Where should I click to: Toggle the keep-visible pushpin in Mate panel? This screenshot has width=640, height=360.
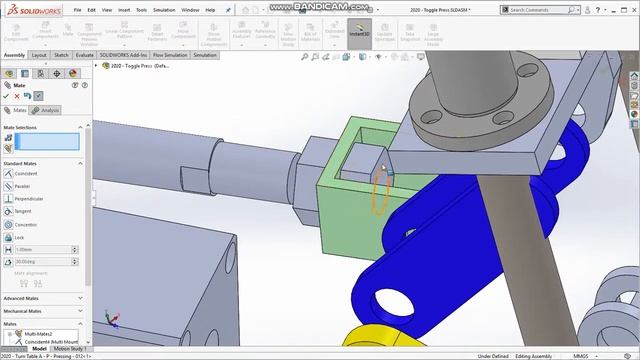[38, 96]
